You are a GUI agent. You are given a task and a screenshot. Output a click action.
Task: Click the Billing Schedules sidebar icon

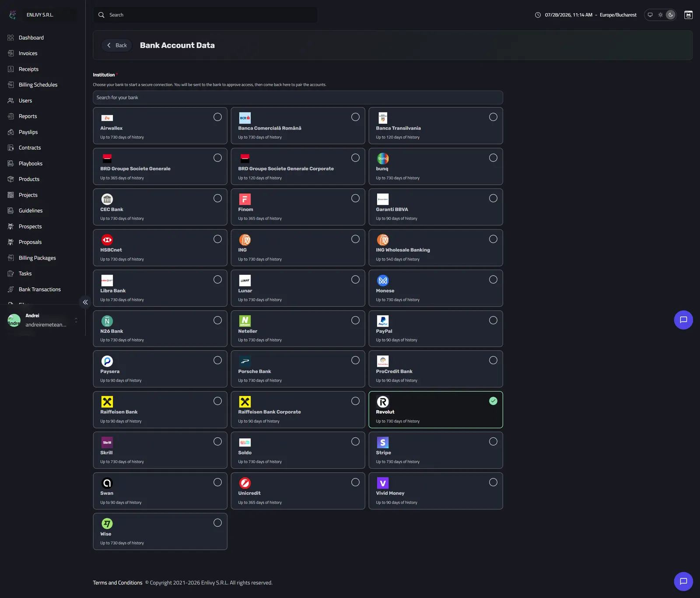point(11,85)
